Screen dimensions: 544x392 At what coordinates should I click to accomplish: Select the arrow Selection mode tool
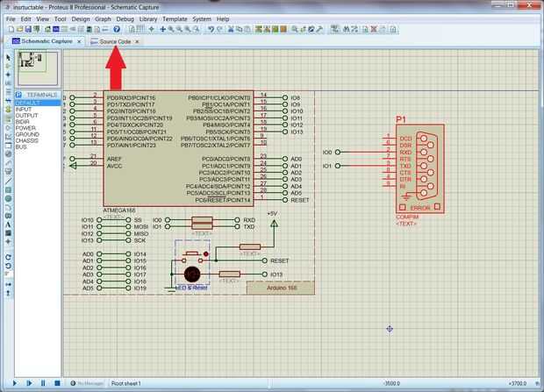click(x=8, y=58)
